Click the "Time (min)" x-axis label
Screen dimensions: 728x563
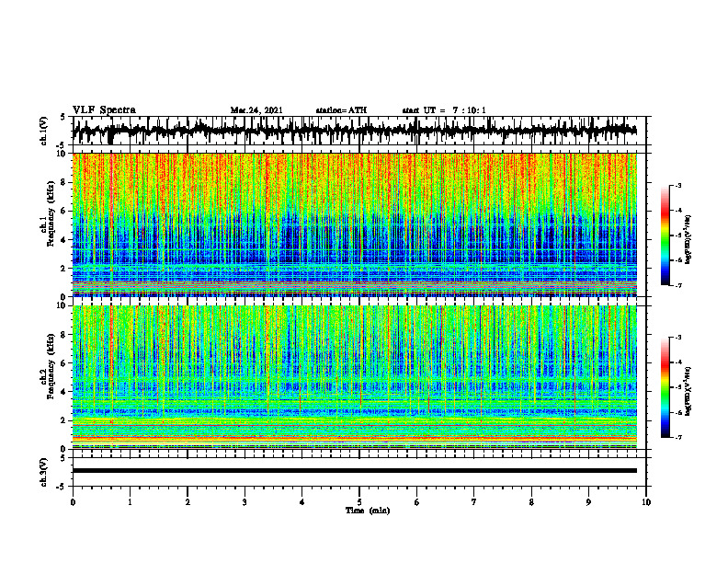pos(368,511)
